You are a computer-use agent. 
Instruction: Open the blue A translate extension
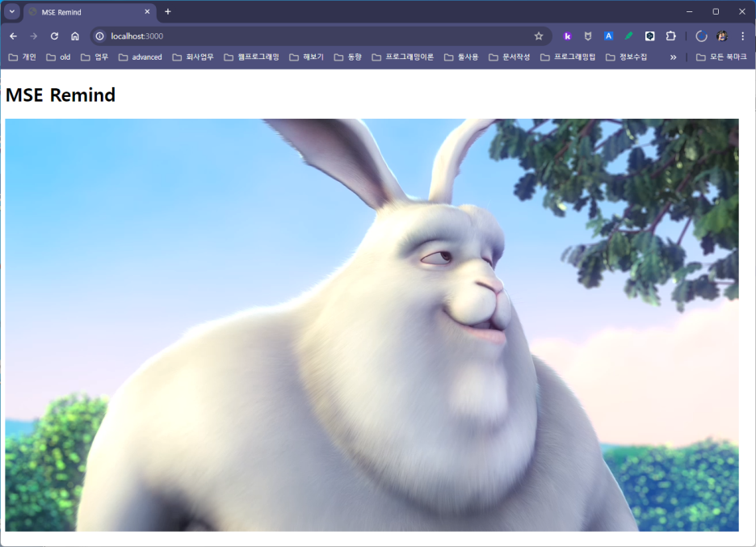[608, 36]
